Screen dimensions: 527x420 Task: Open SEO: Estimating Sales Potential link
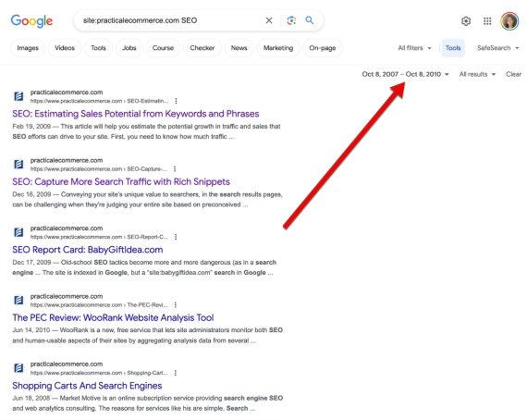(x=135, y=114)
